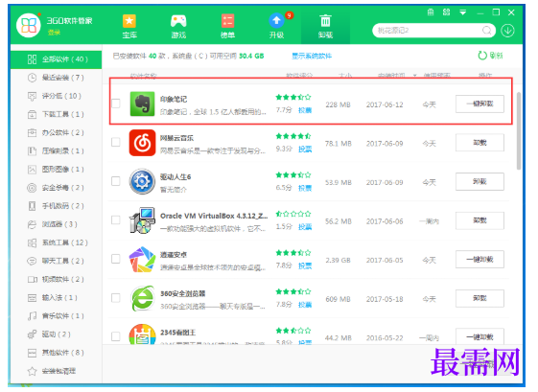Click the 印象笔记 elephant app icon
The image size is (538, 392).
click(x=142, y=104)
